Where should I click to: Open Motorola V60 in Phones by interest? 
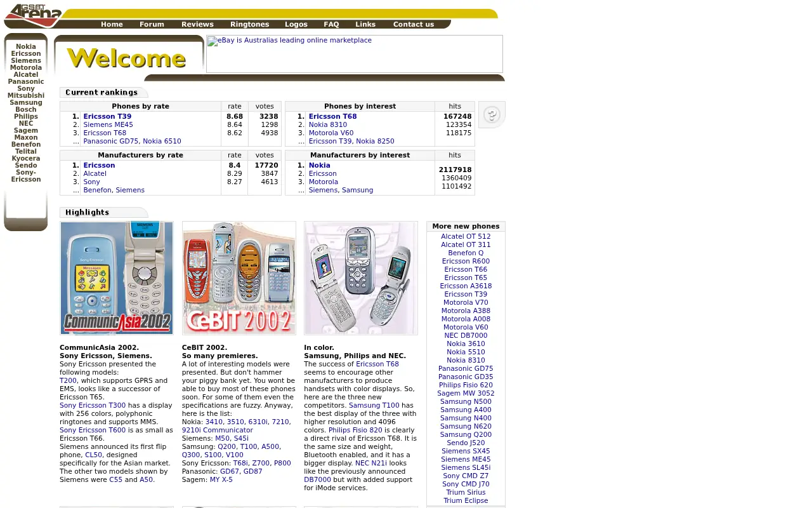(331, 133)
